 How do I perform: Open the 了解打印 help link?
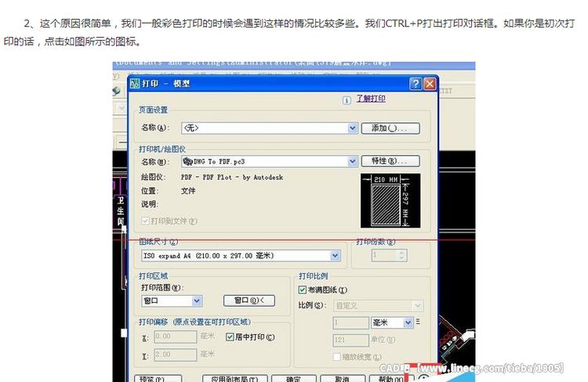click(x=371, y=99)
